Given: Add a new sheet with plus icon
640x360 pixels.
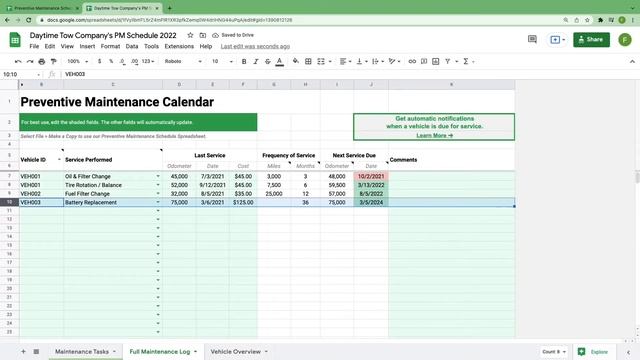Looking at the screenshot, I should click(x=23, y=351).
